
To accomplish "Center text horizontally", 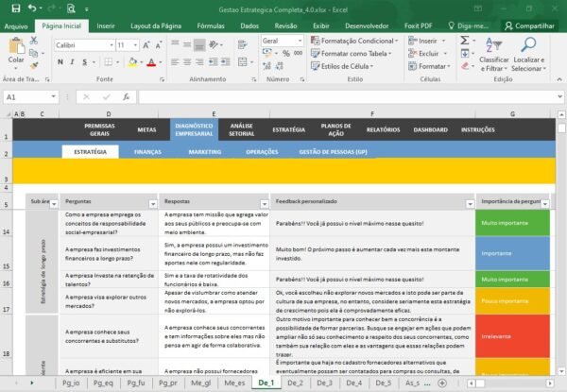I will (187, 62).
